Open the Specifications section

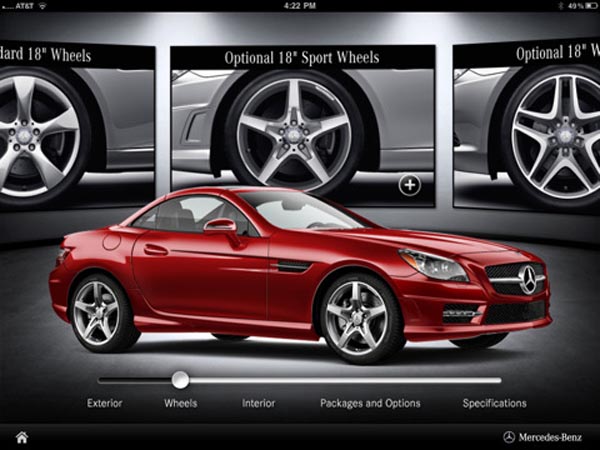[494, 404]
